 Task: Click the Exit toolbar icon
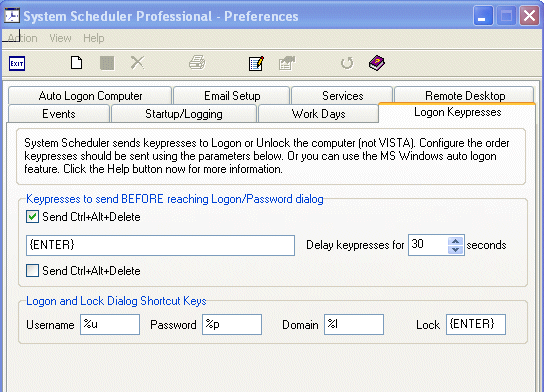click(17, 63)
